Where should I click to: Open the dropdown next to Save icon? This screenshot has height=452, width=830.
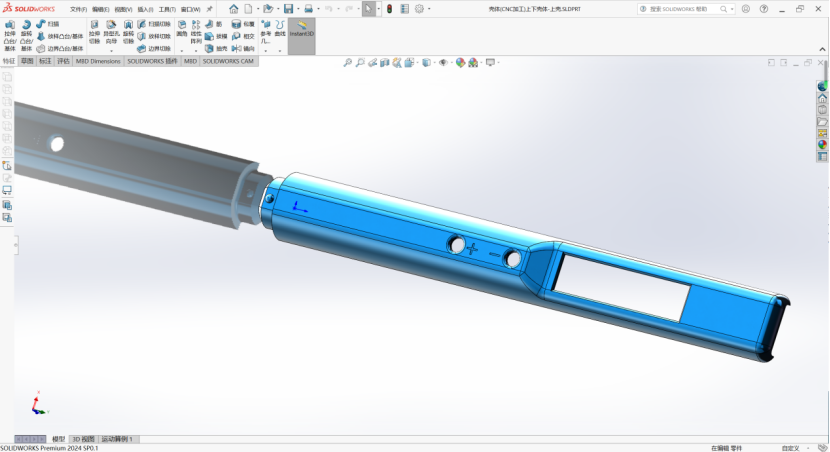click(x=298, y=9)
